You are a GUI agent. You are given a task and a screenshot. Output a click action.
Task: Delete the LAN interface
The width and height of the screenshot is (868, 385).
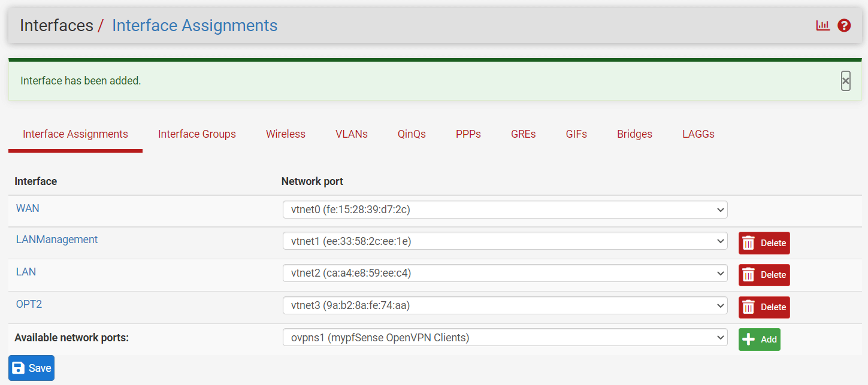pyautogui.click(x=764, y=275)
